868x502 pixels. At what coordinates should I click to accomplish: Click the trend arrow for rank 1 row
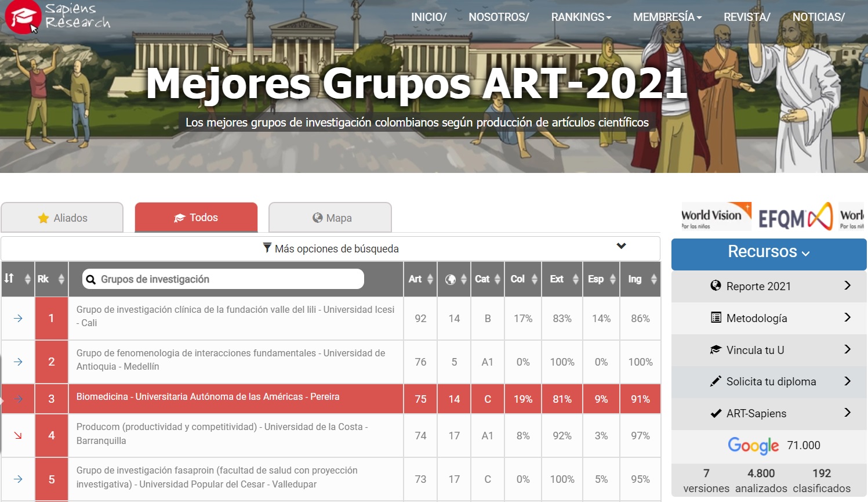[x=18, y=318]
